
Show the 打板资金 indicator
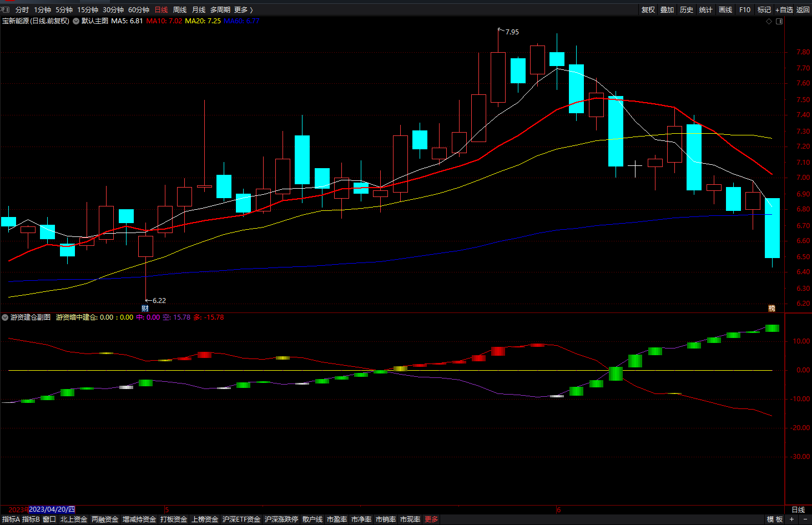point(174,519)
